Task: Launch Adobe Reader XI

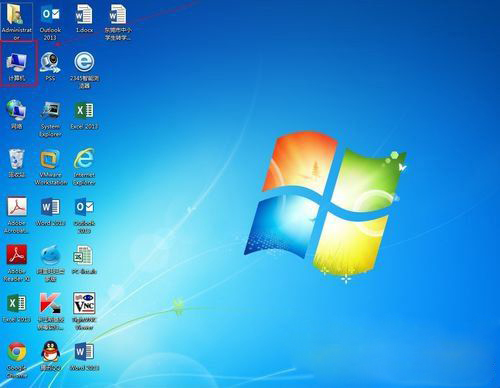Action: coord(16,255)
